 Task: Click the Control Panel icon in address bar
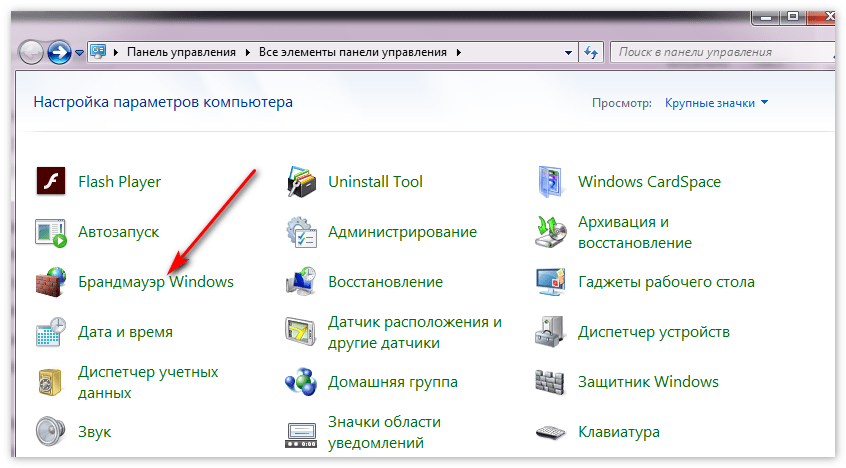coord(98,52)
